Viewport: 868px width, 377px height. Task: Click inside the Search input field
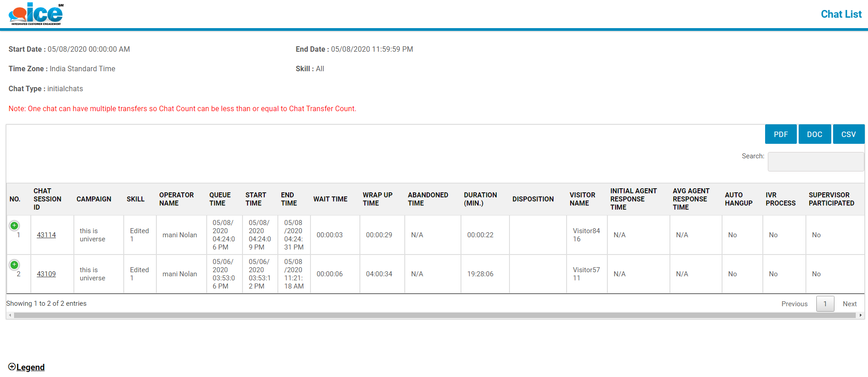(x=815, y=162)
